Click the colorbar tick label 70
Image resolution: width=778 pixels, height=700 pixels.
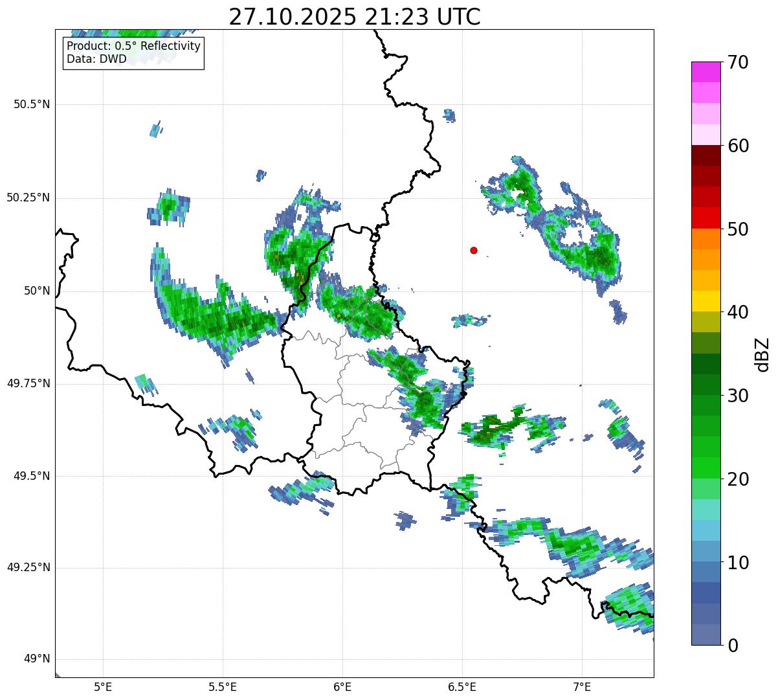(739, 62)
